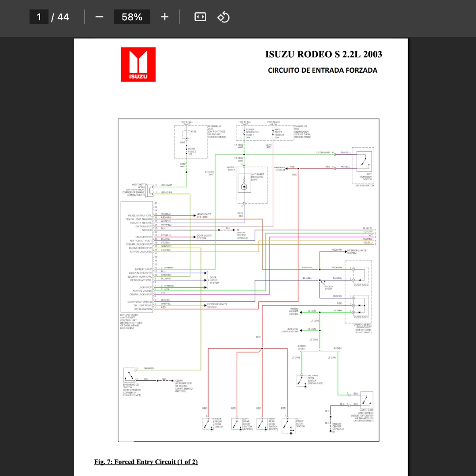
Task: Click the 'IGNITION SWITCH' label
Action: click(364, 186)
